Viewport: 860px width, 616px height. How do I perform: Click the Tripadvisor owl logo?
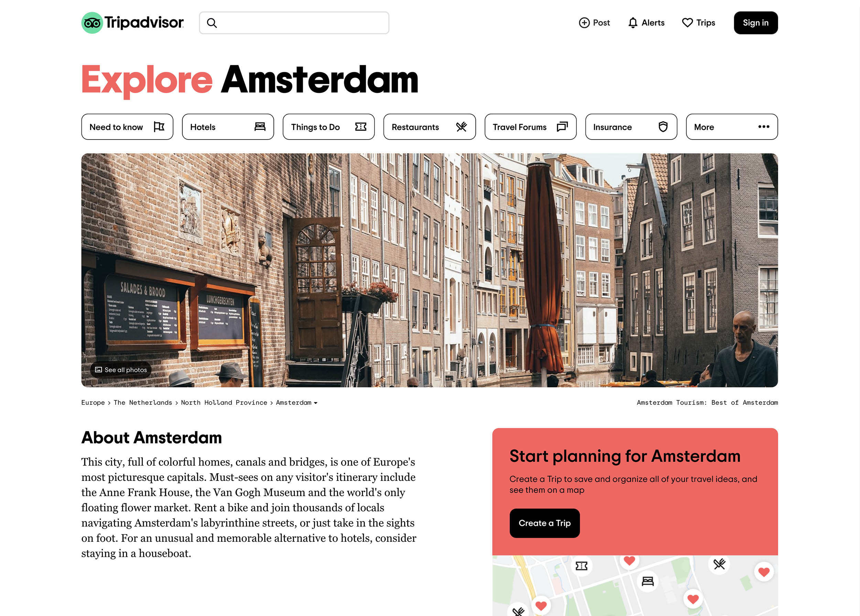point(92,23)
